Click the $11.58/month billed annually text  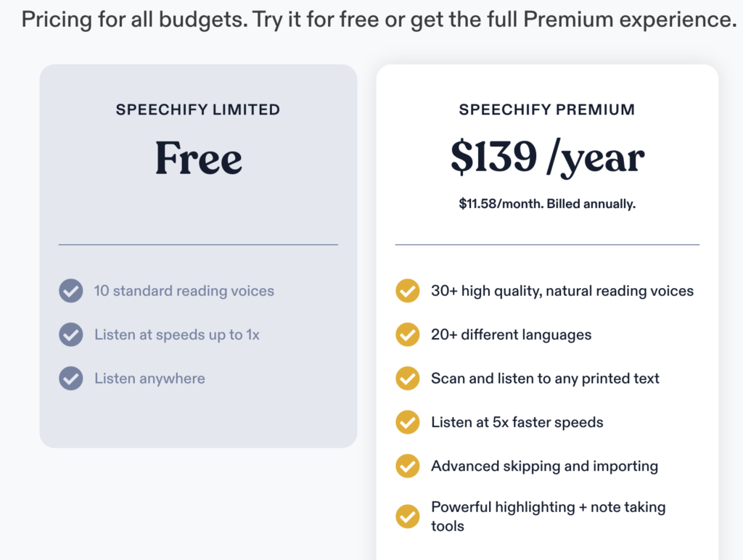(547, 205)
